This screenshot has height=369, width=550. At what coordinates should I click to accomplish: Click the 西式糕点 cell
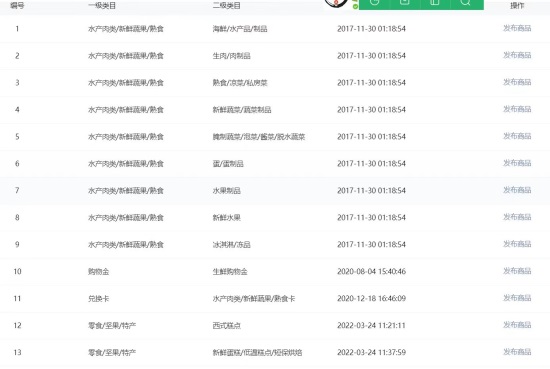tap(227, 326)
